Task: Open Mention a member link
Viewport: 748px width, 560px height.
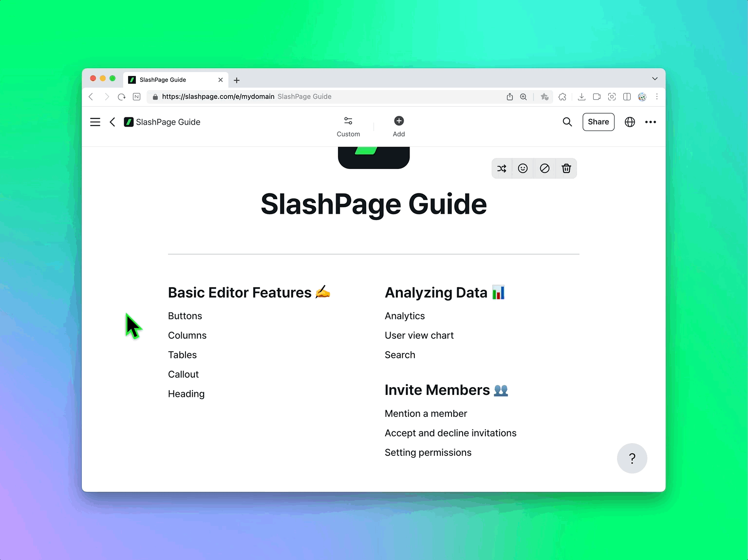Action: pyautogui.click(x=426, y=413)
